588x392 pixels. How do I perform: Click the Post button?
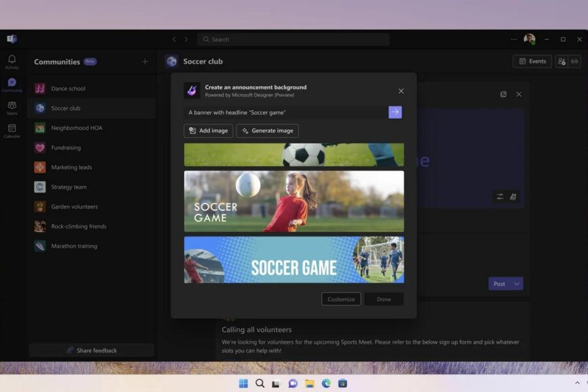(x=499, y=284)
